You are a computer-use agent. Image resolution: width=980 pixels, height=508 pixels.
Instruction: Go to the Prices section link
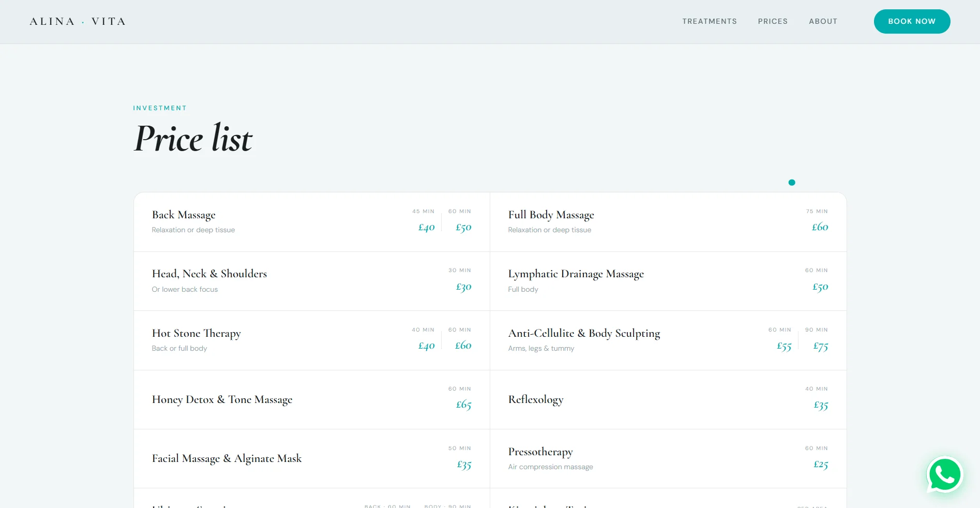coord(773,21)
